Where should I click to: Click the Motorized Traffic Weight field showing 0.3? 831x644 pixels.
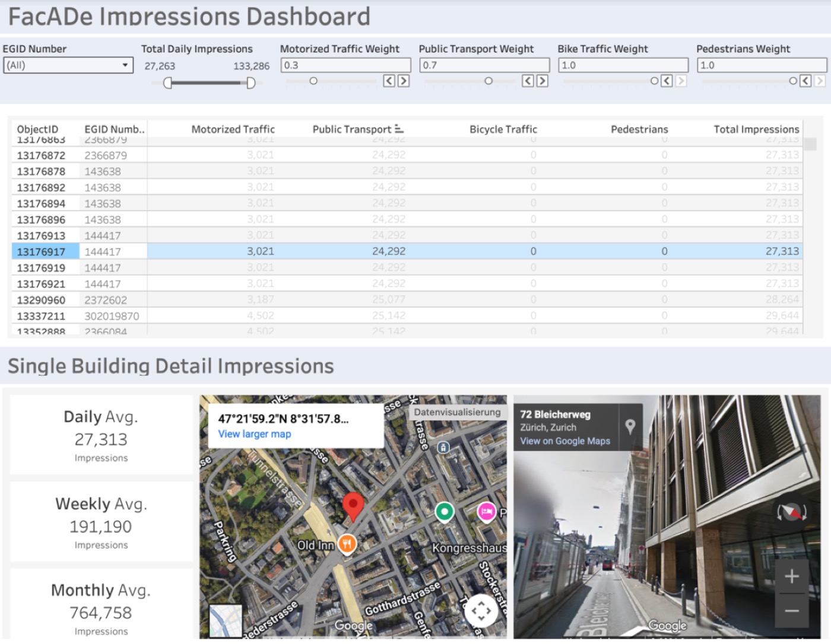point(346,65)
